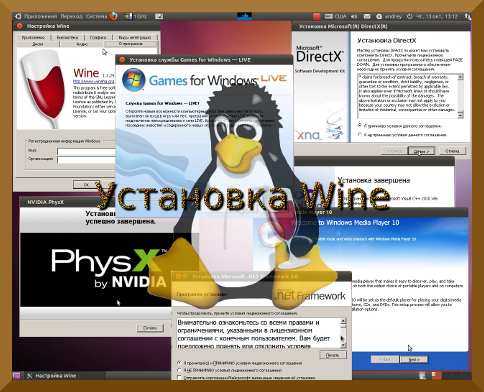Viewport: 484px width, 392px height.
Task: Click the red recording indicator icon
Action: pos(316,16)
